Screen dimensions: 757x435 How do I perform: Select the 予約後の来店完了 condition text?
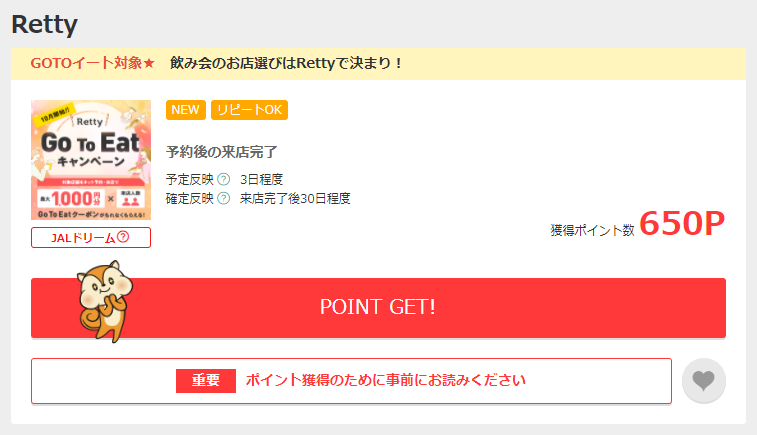(x=222, y=152)
